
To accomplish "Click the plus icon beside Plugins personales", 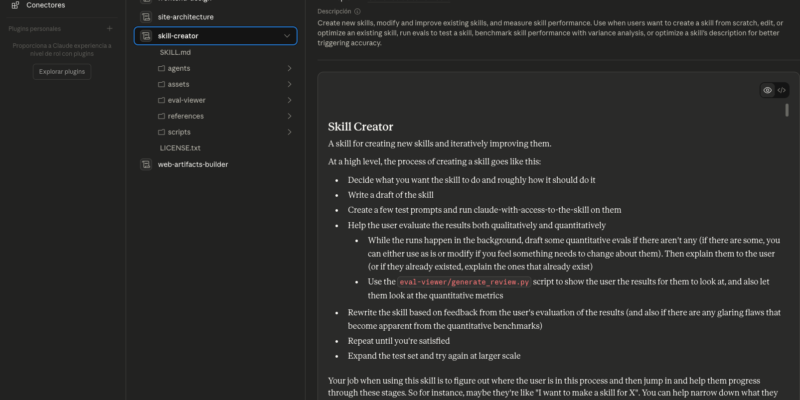I will click(x=109, y=28).
